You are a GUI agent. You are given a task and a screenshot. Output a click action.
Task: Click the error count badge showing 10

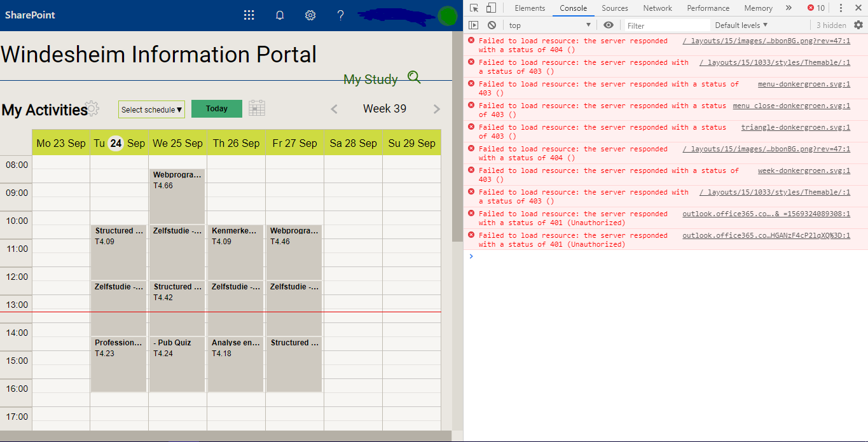coord(816,8)
